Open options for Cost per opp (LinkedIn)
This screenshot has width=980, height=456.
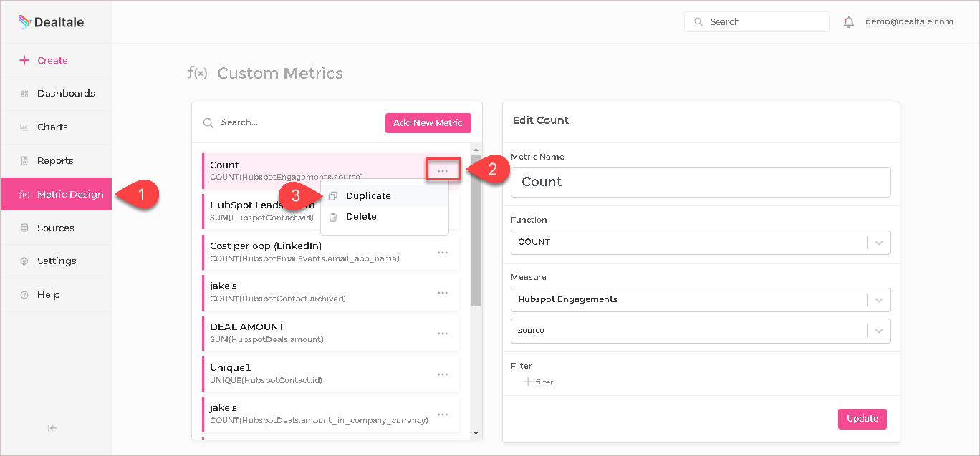[x=443, y=252]
